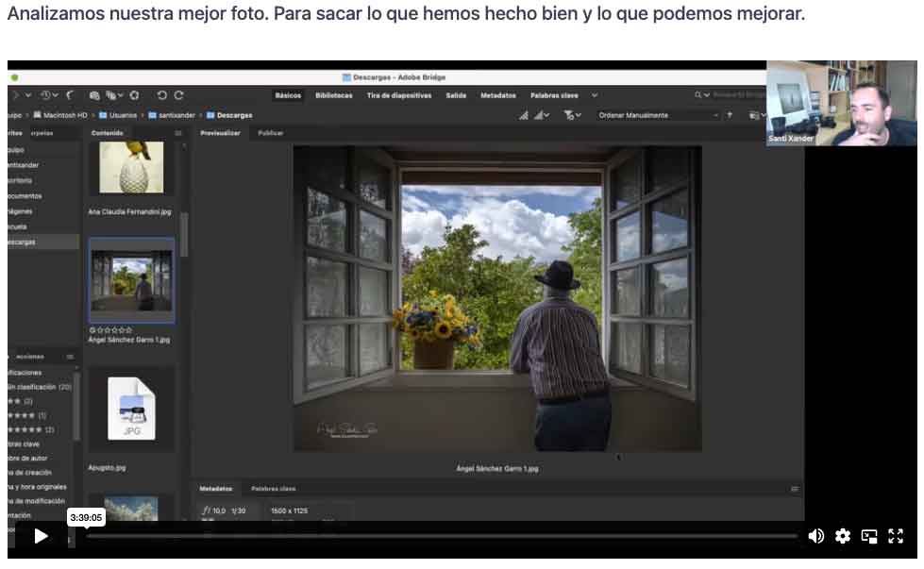Open the metadata panel options menu icon
The height and width of the screenshot is (569, 924).
795,489
